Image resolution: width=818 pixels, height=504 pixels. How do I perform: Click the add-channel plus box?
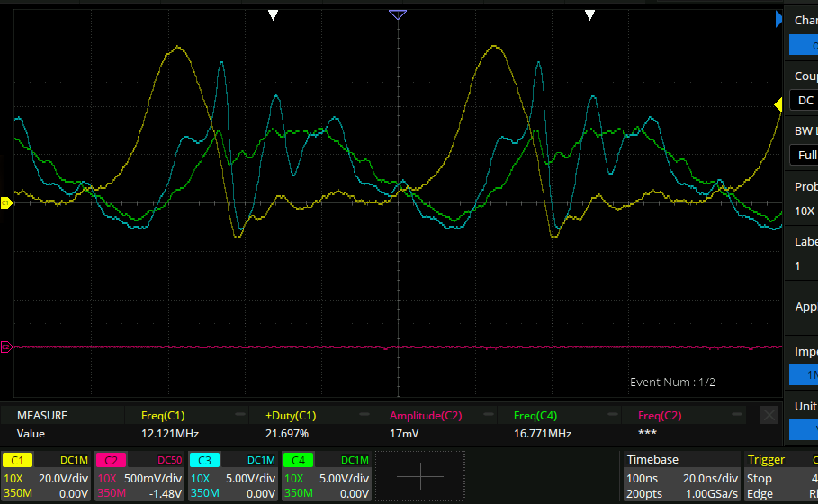coord(419,476)
